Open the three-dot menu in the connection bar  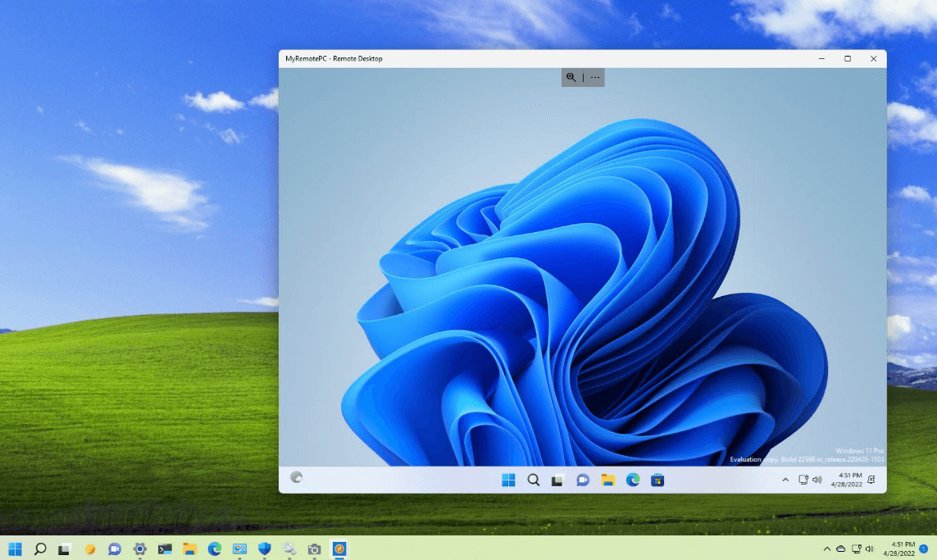point(595,77)
